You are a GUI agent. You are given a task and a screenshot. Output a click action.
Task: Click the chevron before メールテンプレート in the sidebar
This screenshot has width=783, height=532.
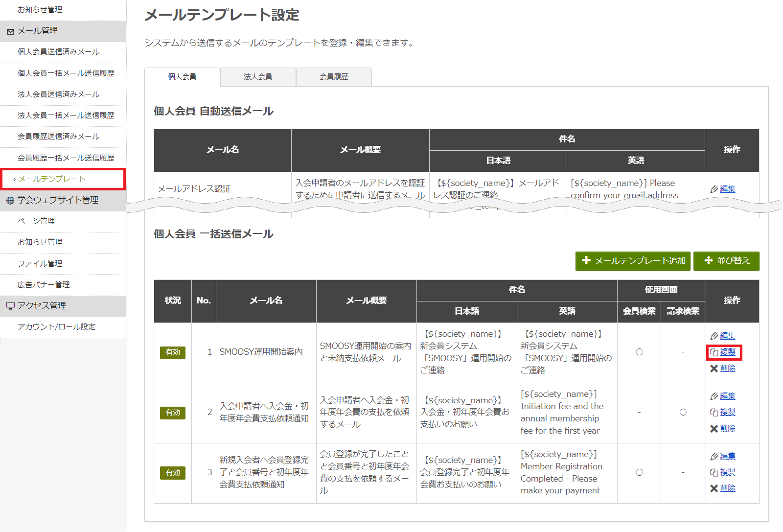(14, 179)
